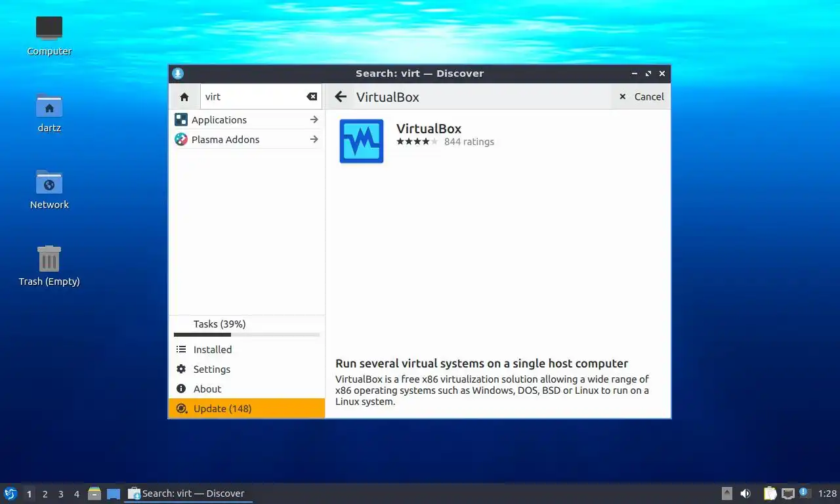Click the 'Run several virtual systems' heading

[x=482, y=364]
